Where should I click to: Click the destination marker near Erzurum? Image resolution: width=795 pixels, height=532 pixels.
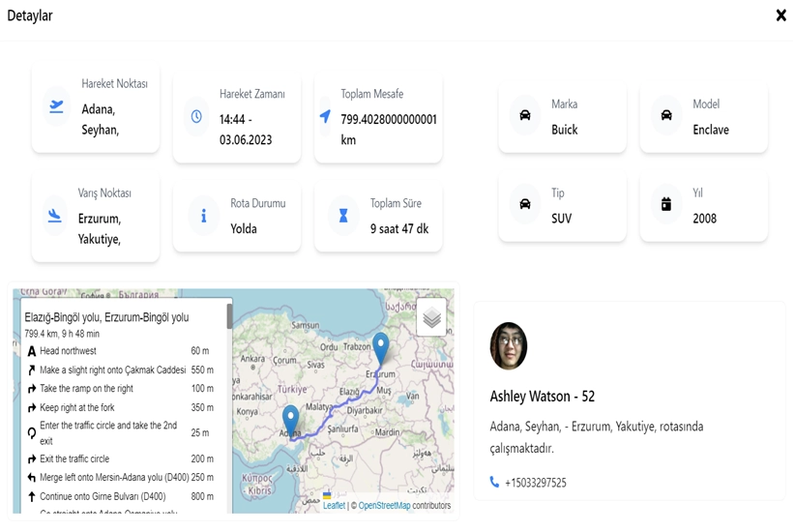pyautogui.click(x=381, y=349)
